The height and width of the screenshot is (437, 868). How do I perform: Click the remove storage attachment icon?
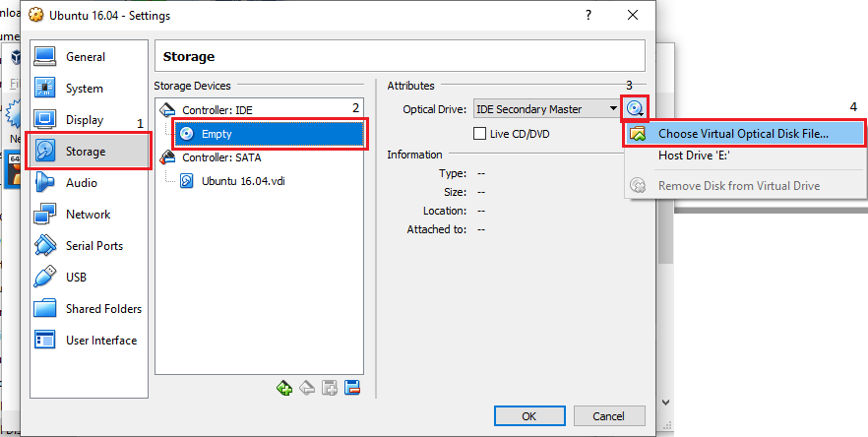tap(352, 388)
